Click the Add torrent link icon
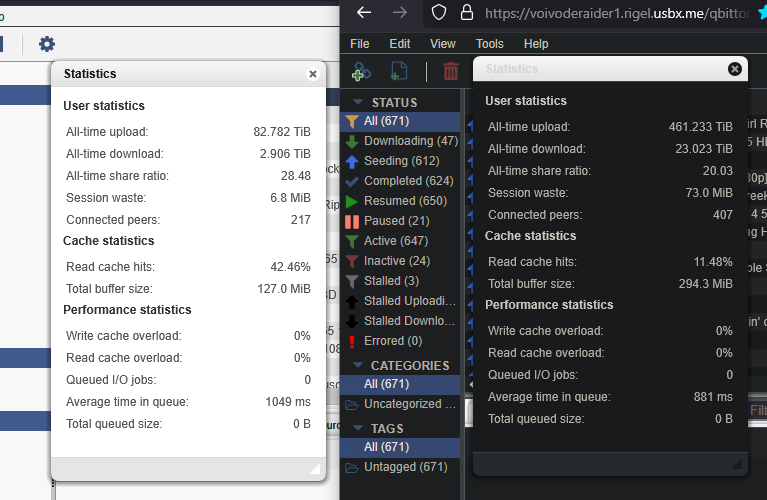The height and width of the screenshot is (500, 767). coord(361,71)
